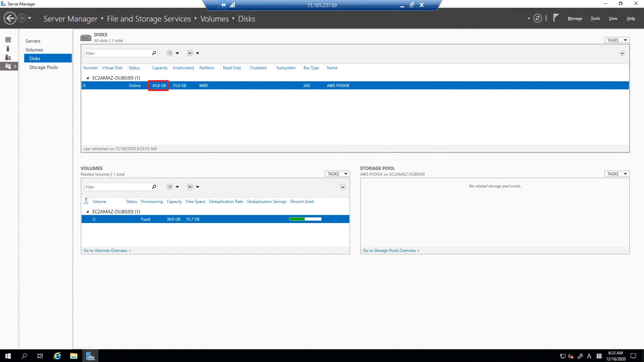This screenshot has height=362, width=644.
Task: Click Server Manager in the breadcrumb
Action: click(70, 19)
